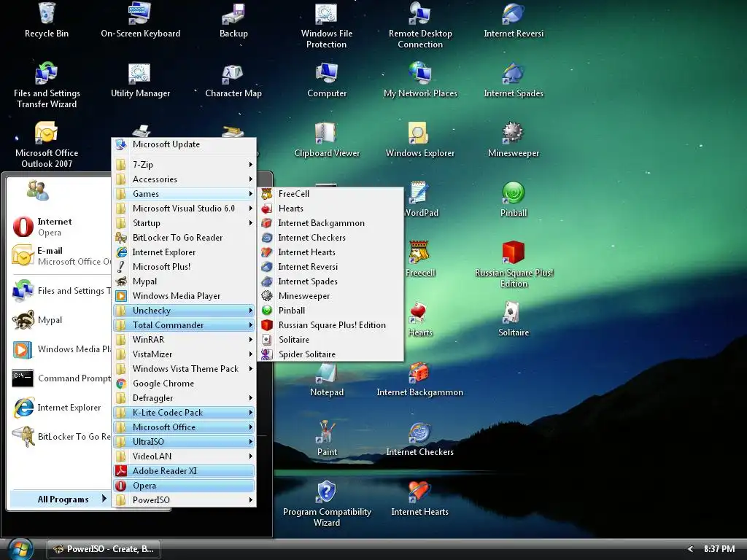Choose Spider Solitaire in Games submenu

pyautogui.click(x=330, y=354)
